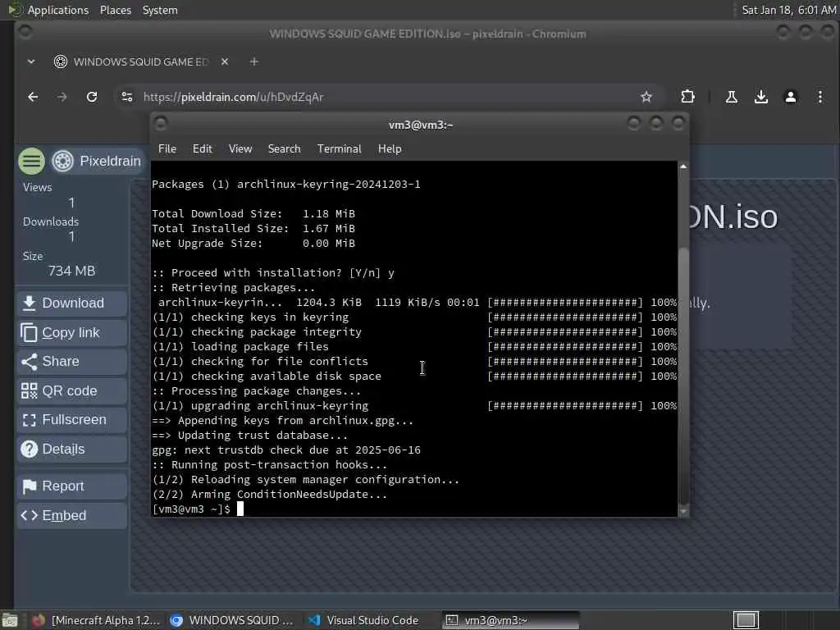This screenshot has height=630, width=840.
Task: Open the terminal Help menu
Action: click(390, 149)
